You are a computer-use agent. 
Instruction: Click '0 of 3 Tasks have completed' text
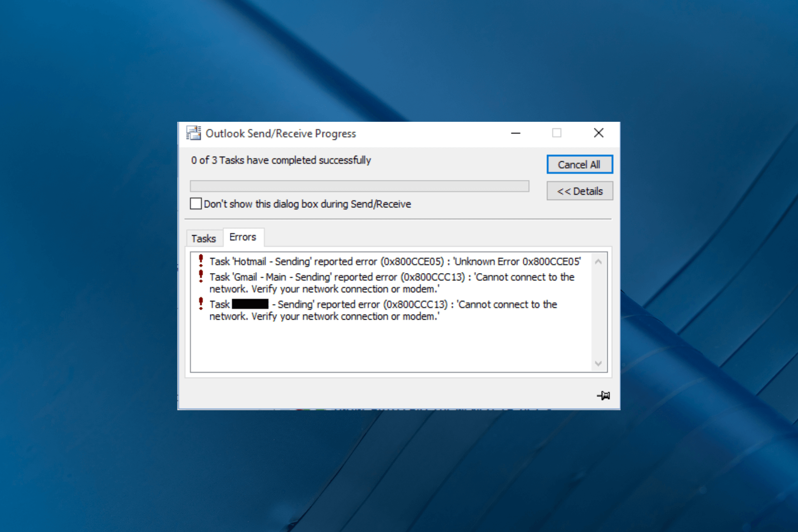281,160
